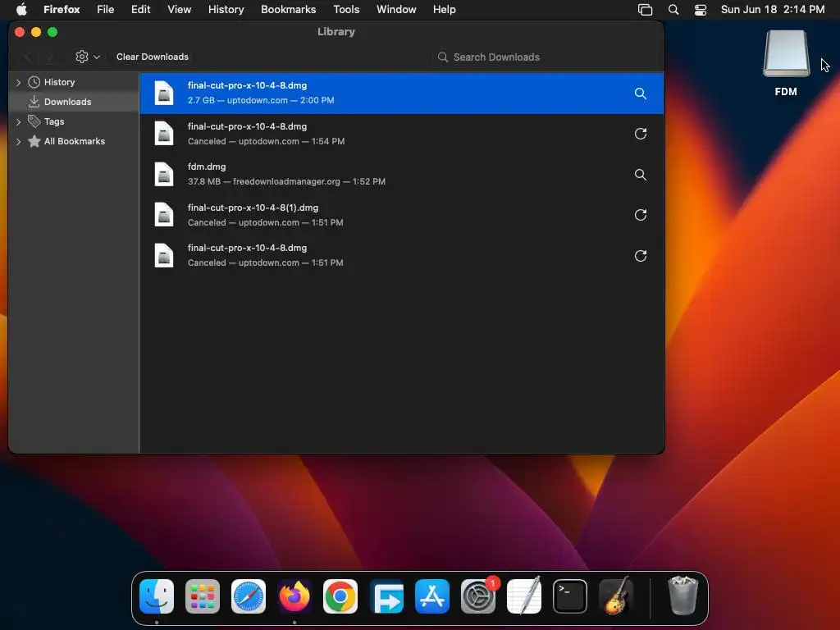The width and height of the screenshot is (840, 630).
Task: Open the Organize gear menu
Action: pos(87,57)
